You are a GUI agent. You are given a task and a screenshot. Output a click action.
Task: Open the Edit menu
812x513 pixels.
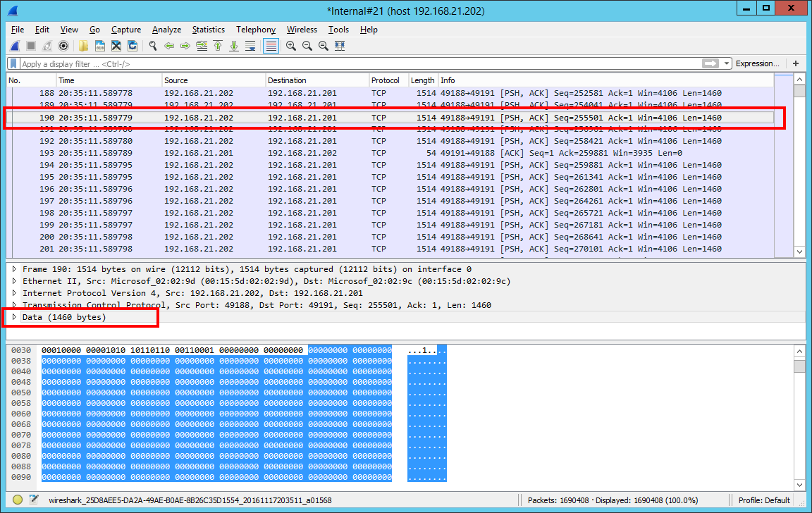[42, 30]
